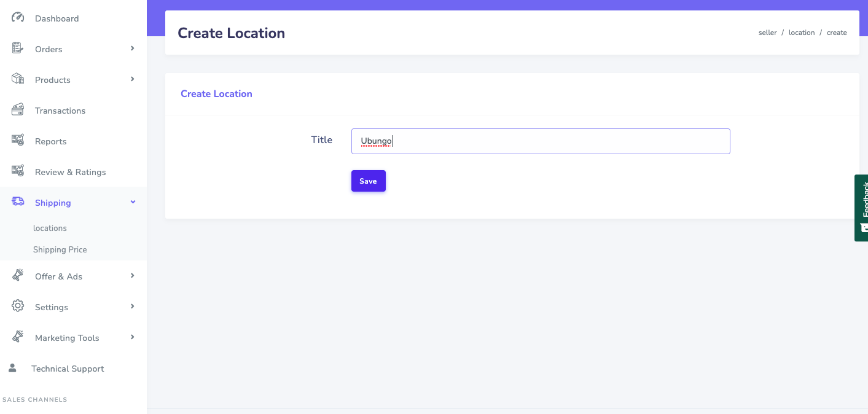Open the locations submenu item
868x414 pixels.
coord(50,228)
